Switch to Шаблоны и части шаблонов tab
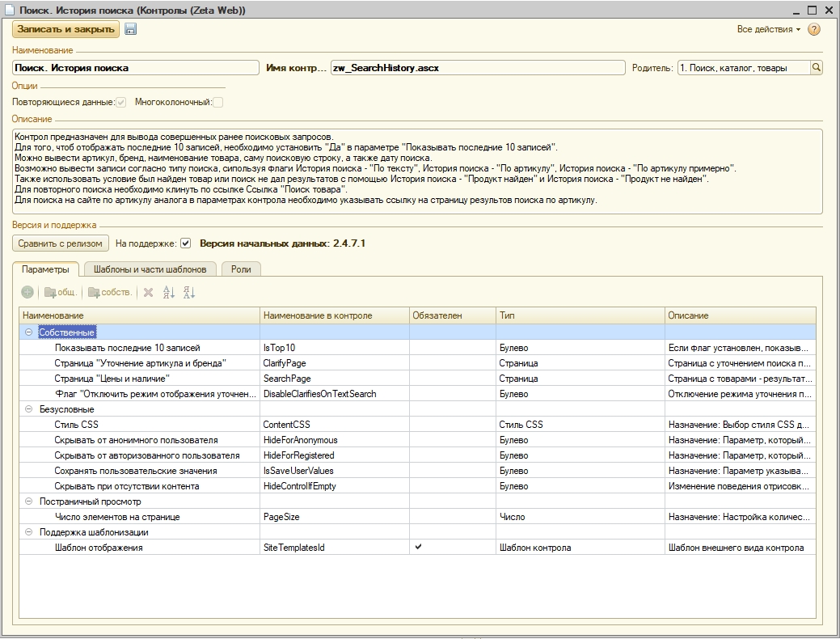Image resolution: width=840 pixels, height=639 pixels. coord(150,269)
